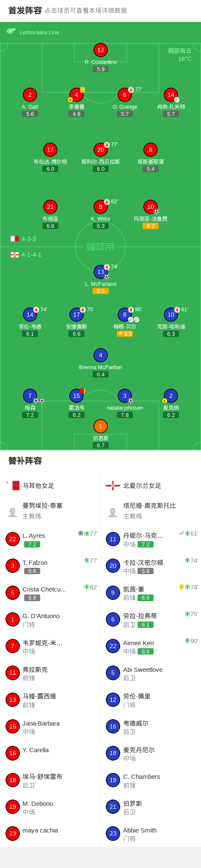This screenshot has height=868, width=201.
Task: Open substitute 凯茜-豪 number 9 row
Action: pos(151,593)
